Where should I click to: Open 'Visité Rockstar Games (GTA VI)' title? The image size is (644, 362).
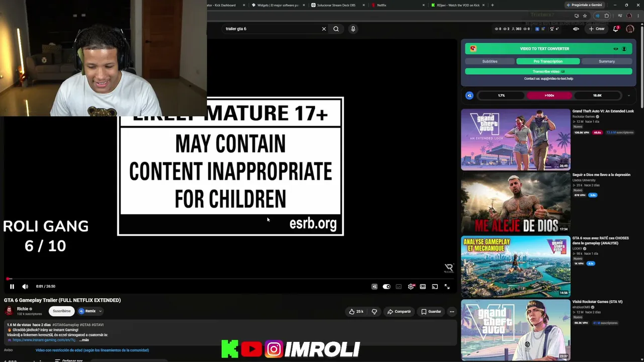[597, 302]
